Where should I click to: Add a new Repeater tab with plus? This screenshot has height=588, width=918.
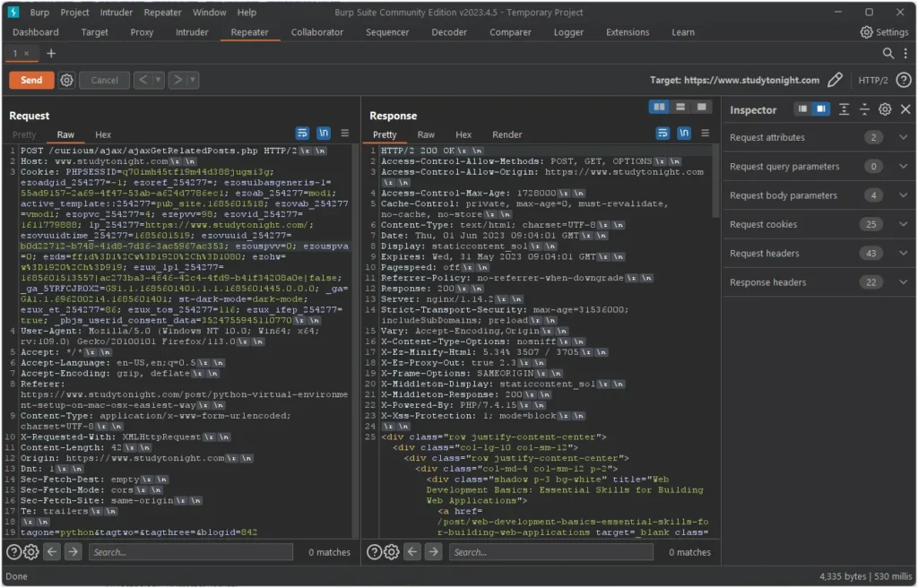(51, 54)
